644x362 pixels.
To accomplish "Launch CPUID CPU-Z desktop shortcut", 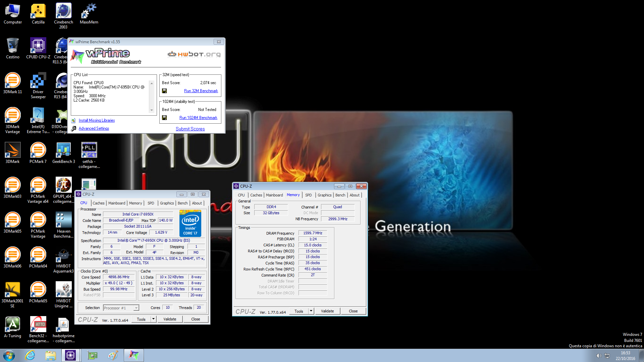I will [38, 49].
